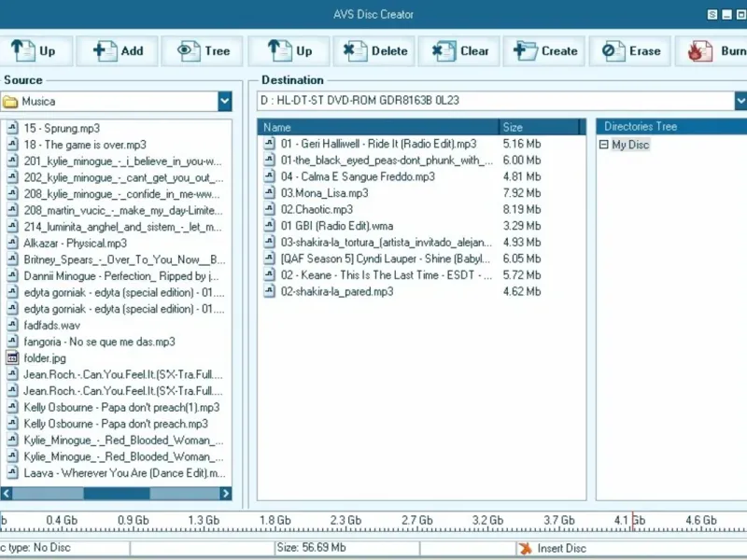This screenshot has height=560, width=747.
Task: Select Britney_Spears Over_To_You_Now file
Action: click(x=124, y=259)
